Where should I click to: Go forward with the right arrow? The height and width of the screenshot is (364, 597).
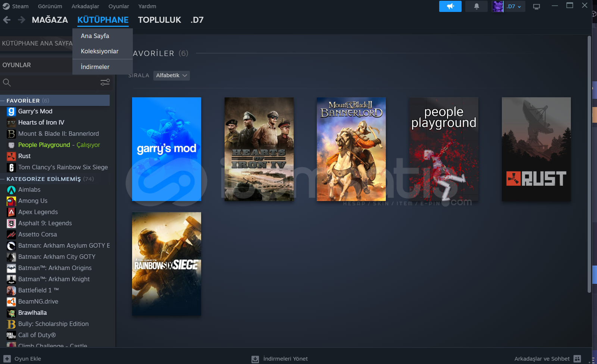22,20
